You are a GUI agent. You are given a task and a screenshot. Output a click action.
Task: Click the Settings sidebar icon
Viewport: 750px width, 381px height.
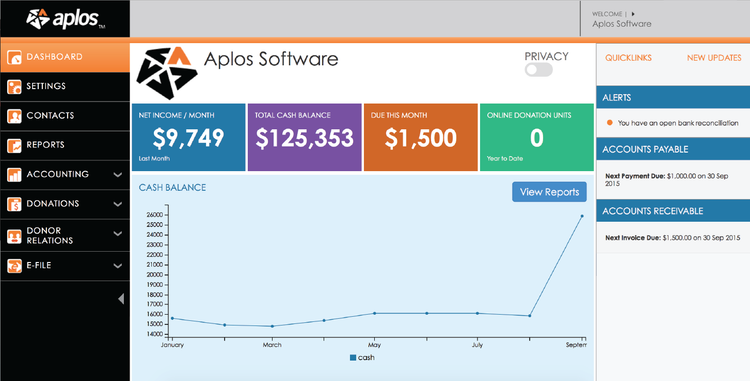pos(14,87)
